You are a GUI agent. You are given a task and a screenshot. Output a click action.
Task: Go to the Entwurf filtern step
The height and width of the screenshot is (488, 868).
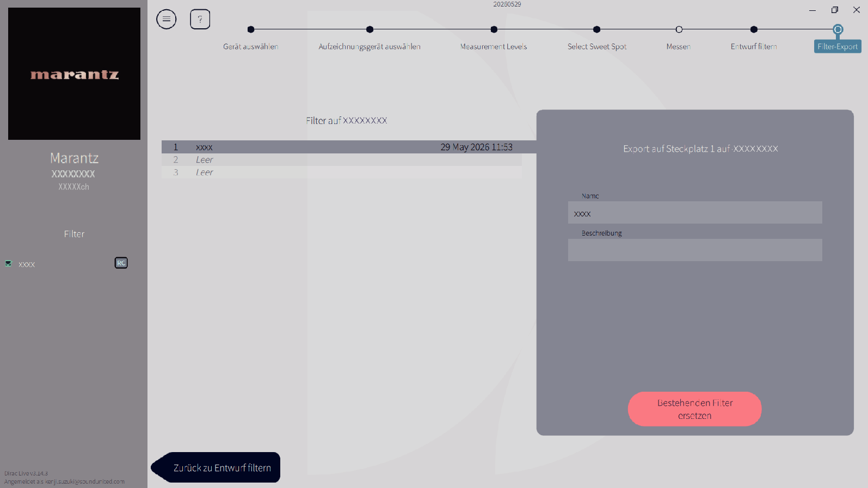pyautogui.click(x=754, y=47)
